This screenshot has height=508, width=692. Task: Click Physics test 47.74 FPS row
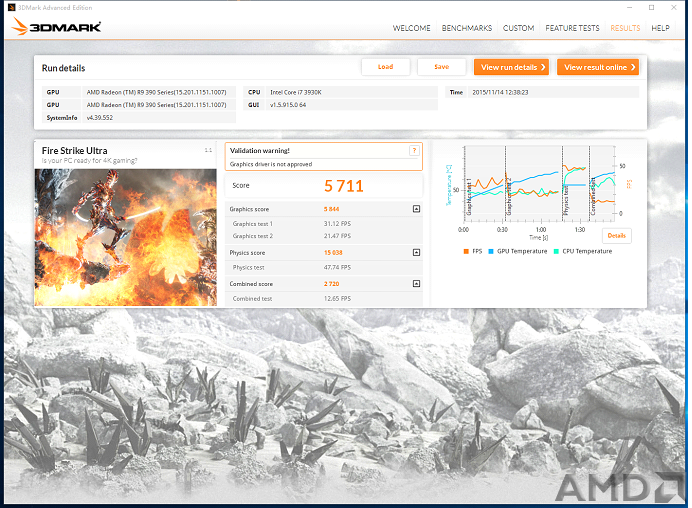[x=323, y=267]
